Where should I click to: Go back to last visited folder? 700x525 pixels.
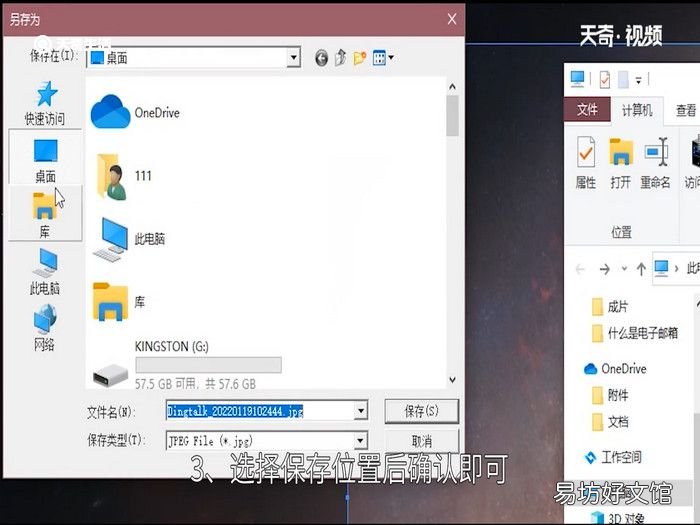coord(321,58)
